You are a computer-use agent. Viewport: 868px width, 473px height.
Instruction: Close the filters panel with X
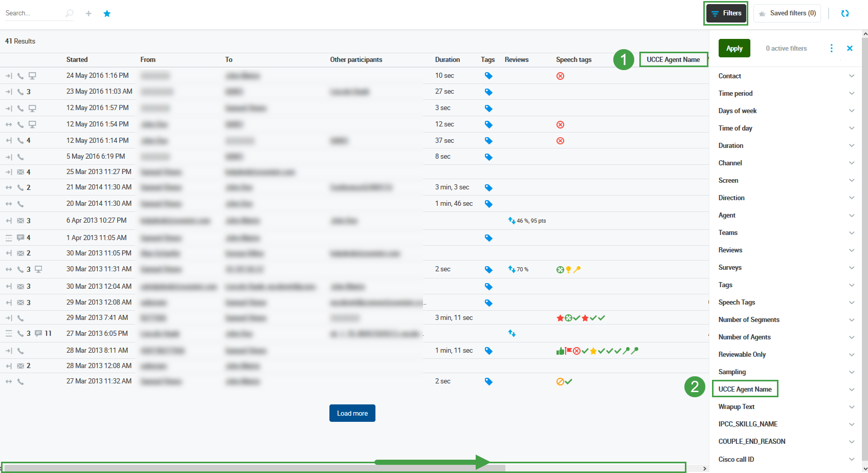tap(850, 48)
